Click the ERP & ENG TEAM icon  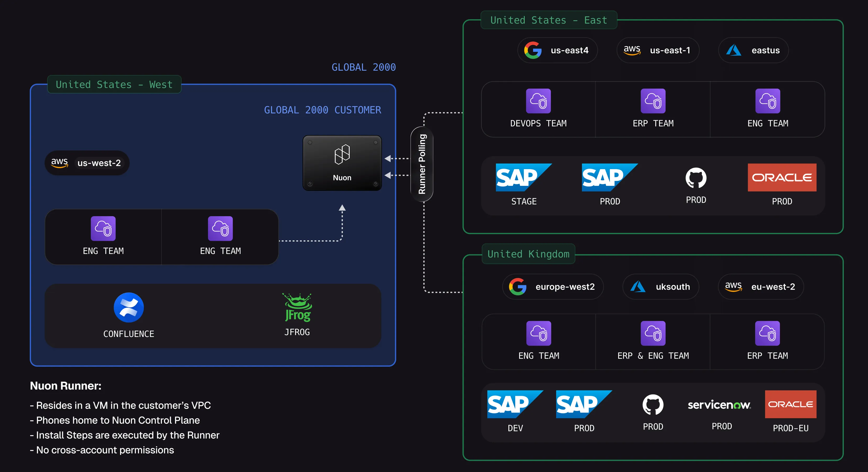(x=653, y=333)
